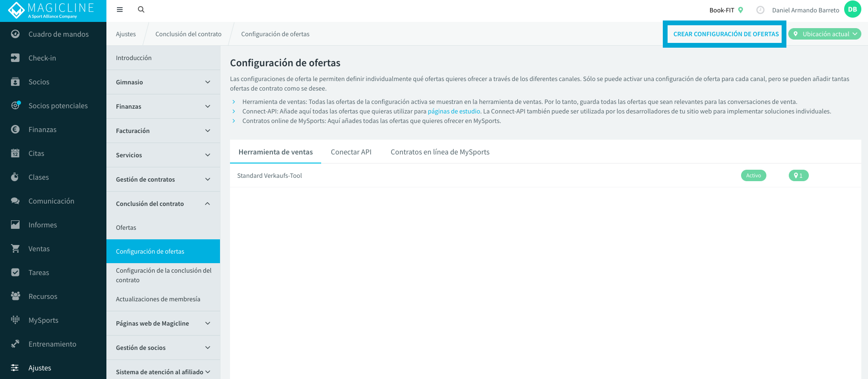Click the Daniel Armando Barreto username
The image size is (868, 379).
click(805, 10)
